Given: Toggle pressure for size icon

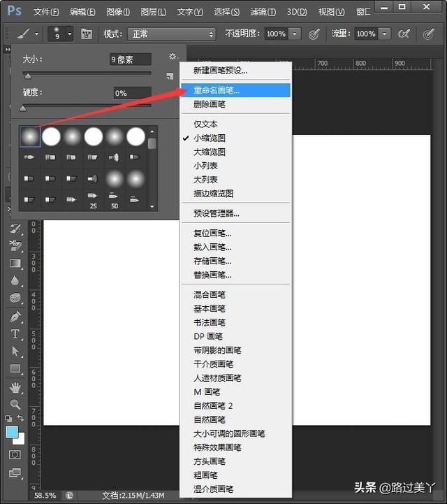Looking at the screenshot, I should point(429,34).
